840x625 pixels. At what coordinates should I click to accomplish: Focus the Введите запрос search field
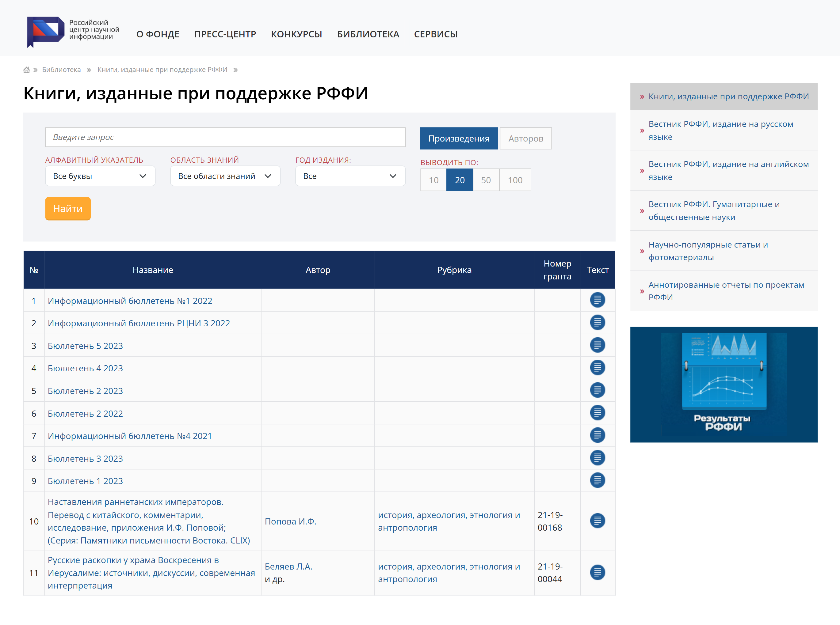click(225, 137)
